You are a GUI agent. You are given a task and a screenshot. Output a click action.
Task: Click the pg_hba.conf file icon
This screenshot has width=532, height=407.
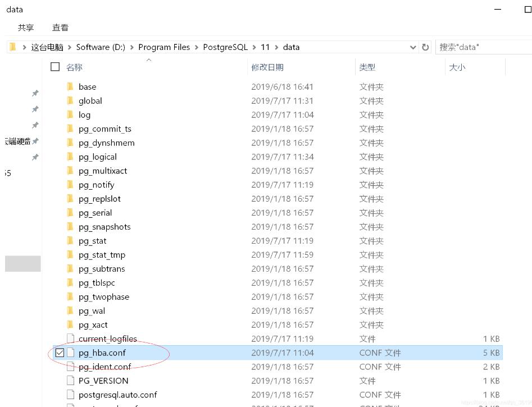[70, 353]
